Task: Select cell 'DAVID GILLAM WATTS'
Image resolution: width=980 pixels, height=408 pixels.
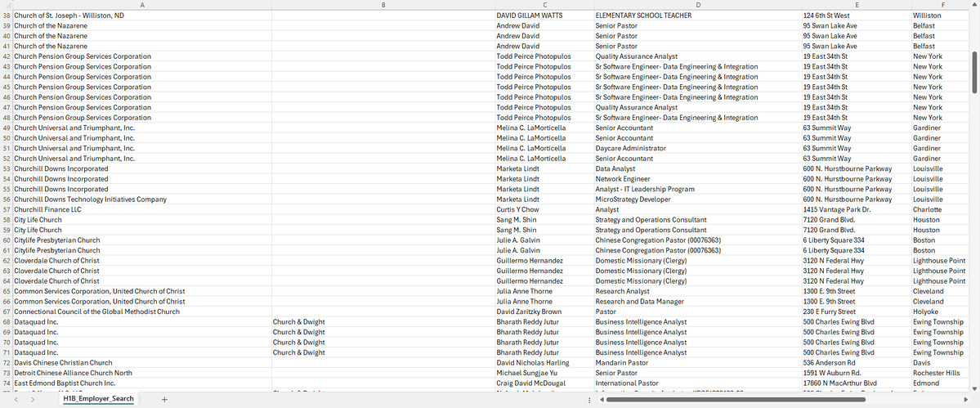Action: 544,15
